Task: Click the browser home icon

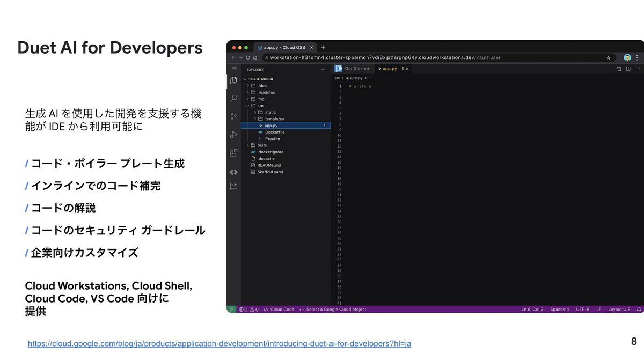Action: click(x=255, y=57)
